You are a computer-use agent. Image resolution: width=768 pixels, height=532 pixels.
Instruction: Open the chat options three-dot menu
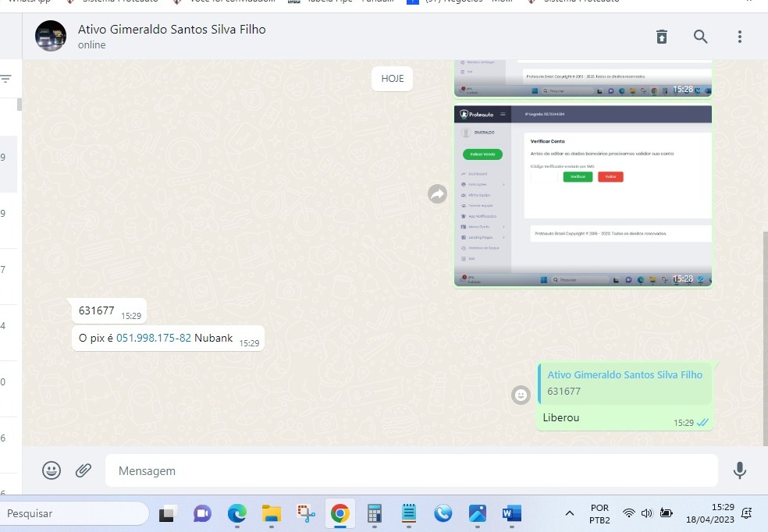pyautogui.click(x=740, y=37)
